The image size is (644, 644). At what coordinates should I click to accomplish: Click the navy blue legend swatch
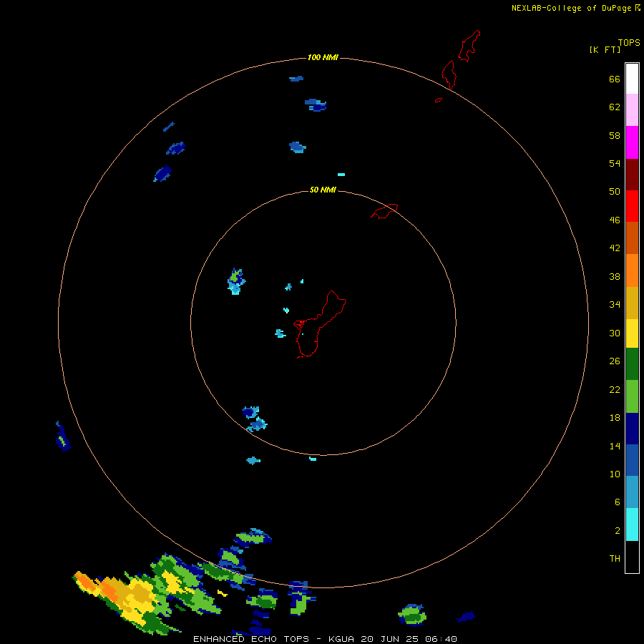tap(632, 429)
